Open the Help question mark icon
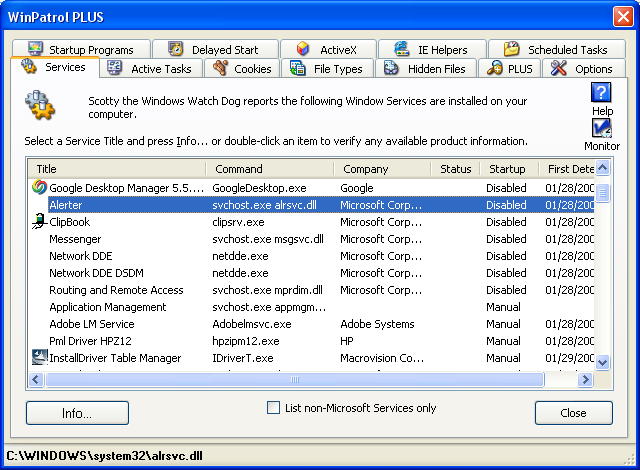The width and height of the screenshot is (640, 470). pyautogui.click(x=601, y=93)
